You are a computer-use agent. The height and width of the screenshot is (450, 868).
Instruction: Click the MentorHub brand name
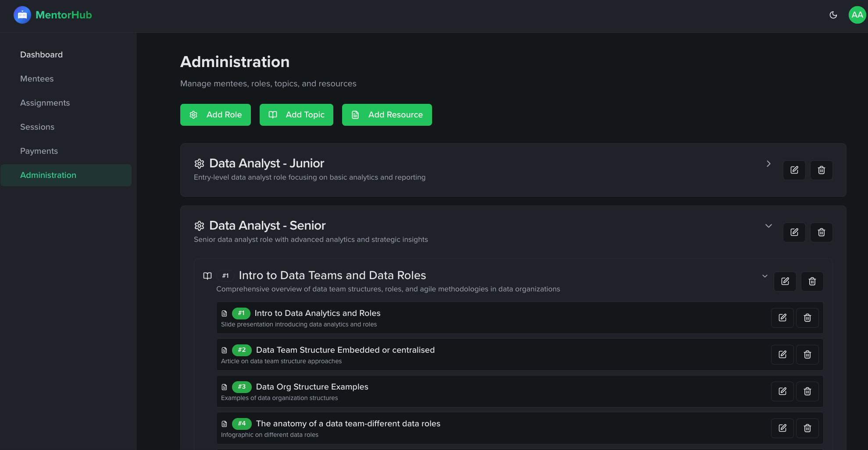(x=64, y=15)
